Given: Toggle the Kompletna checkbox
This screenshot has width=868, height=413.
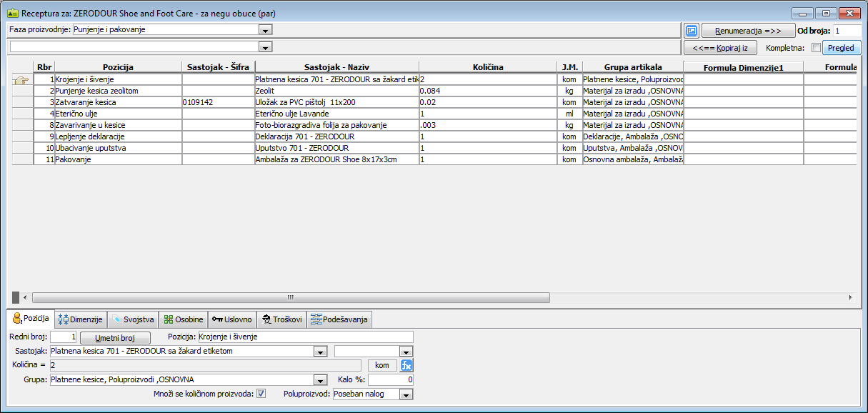Looking at the screenshot, I should (x=816, y=48).
